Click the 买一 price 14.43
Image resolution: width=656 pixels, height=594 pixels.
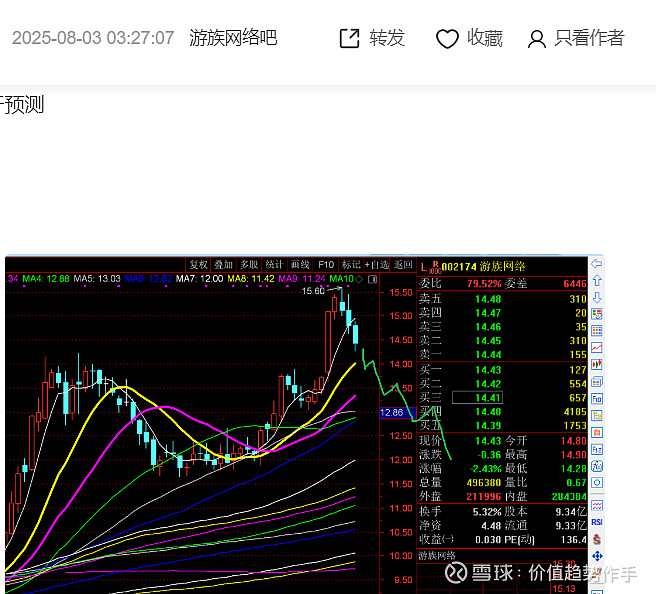pos(488,370)
